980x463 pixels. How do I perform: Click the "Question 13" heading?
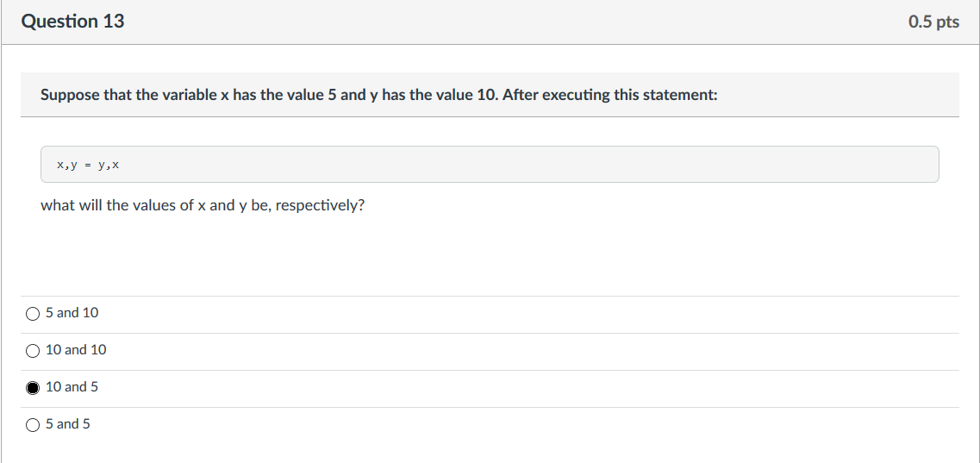[72, 22]
